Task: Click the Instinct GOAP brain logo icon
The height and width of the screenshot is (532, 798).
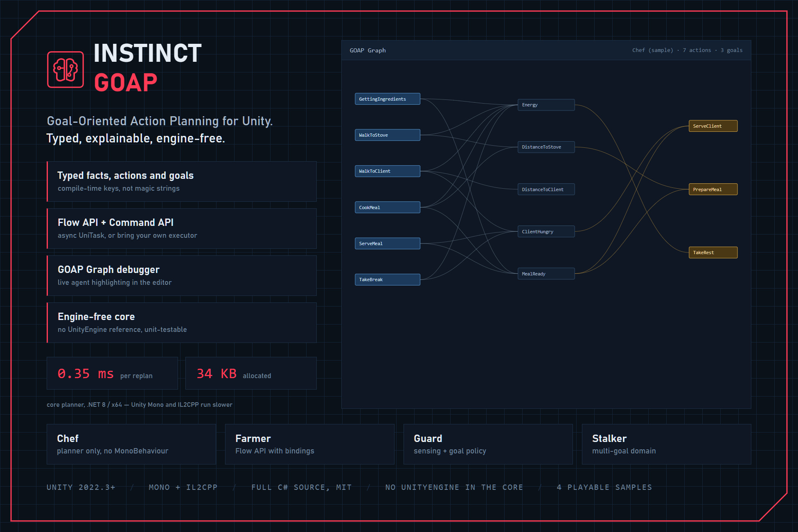Action: coord(65,70)
